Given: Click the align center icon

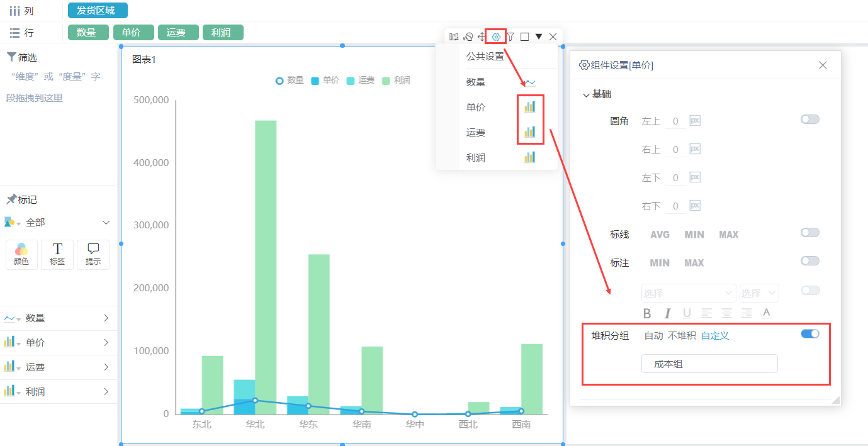Looking at the screenshot, I should pos(727,313).
